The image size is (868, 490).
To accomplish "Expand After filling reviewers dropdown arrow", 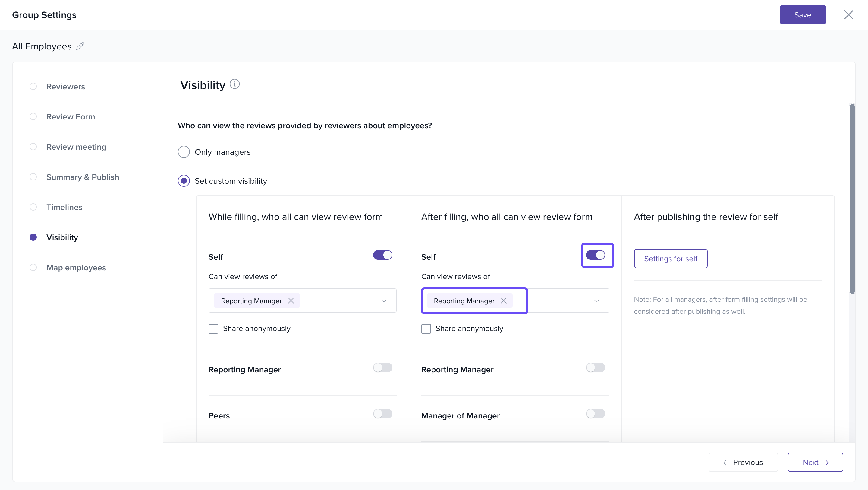I will click(x=596, y=301).
